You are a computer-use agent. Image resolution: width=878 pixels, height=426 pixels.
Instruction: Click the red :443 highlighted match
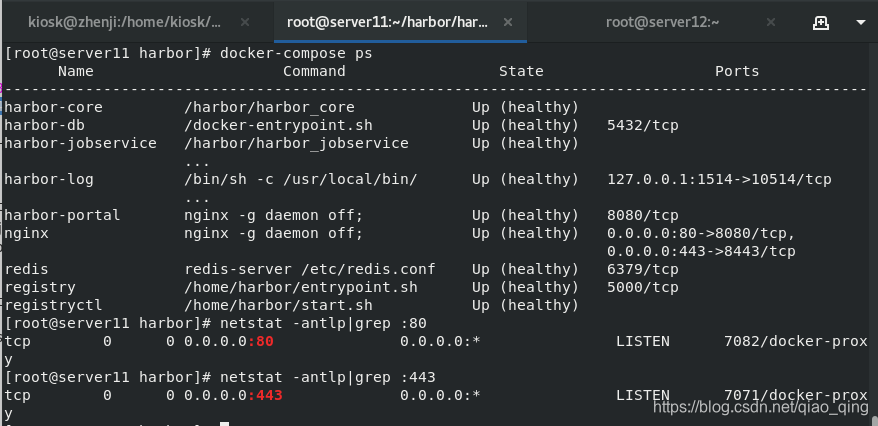[265, 395]
